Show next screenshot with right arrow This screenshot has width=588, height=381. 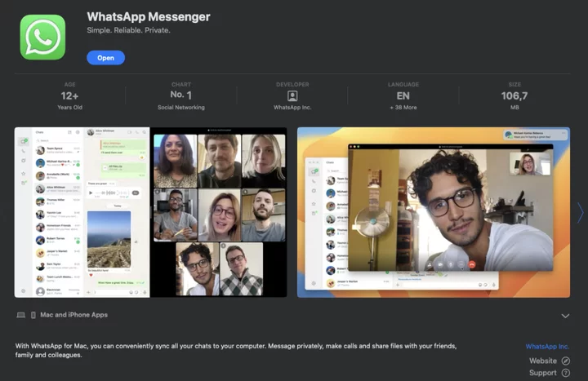[x=580, y=212]
